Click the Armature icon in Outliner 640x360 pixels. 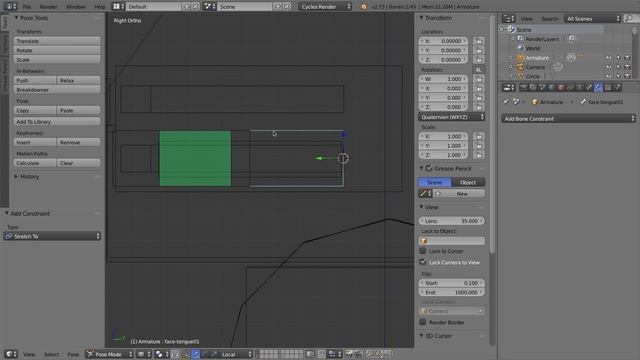coord(520,58)
